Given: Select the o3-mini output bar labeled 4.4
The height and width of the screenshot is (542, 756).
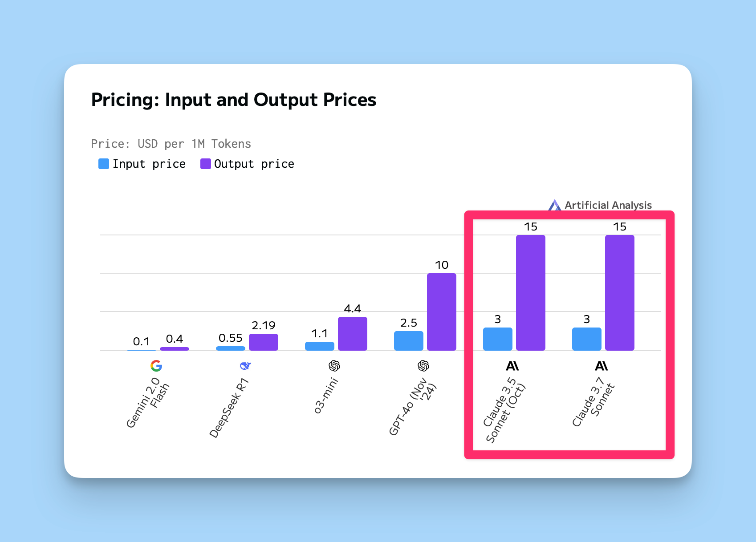Looking at the screenshot, I should [353, 334].
